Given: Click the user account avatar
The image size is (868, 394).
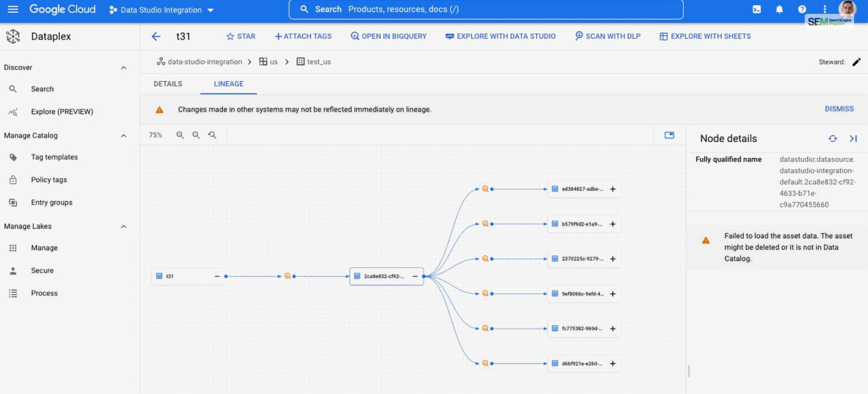Looking at the screenshot, I should tap(848, 8).
